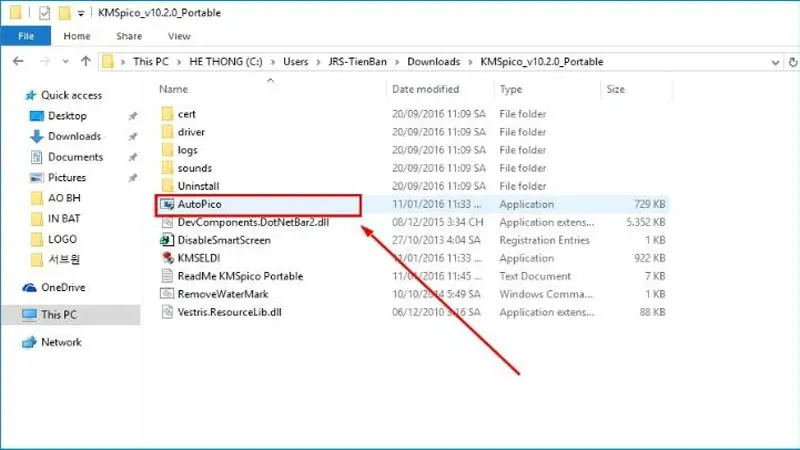
Task: Click KMSpico_v10.2.0_Portable in the breadcrumb
Action: pos(542,62)
